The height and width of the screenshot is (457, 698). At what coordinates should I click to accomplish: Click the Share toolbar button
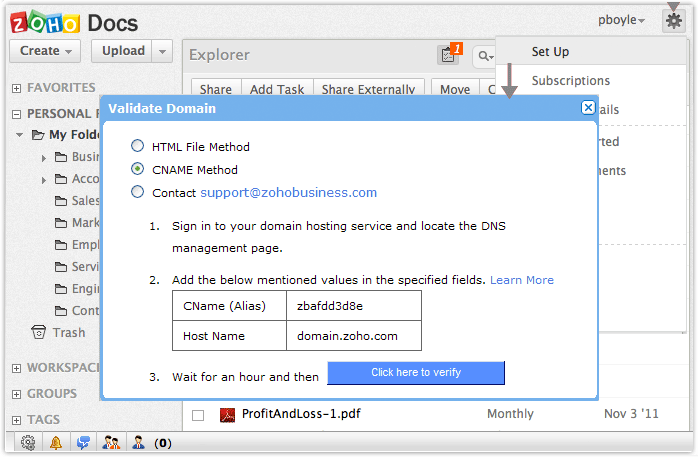click(x=216, y=88)
